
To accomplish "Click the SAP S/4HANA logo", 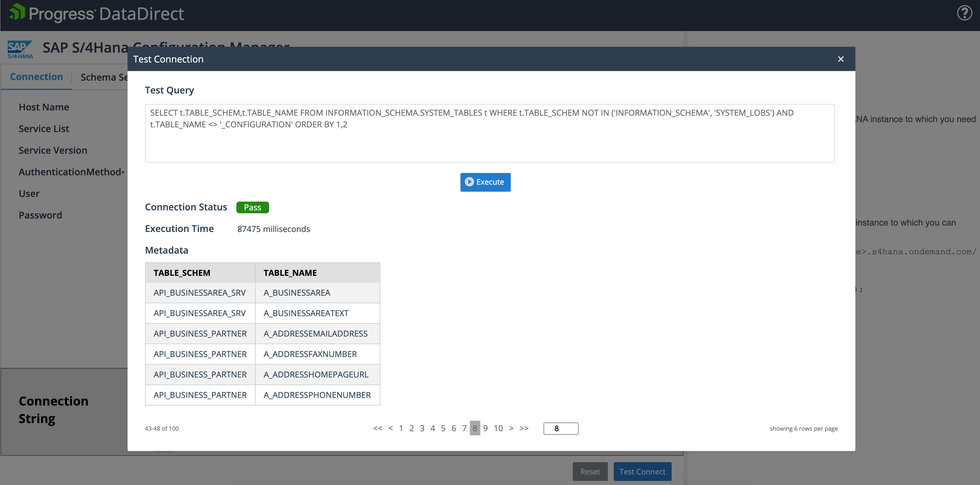I will tap(19, 49).
